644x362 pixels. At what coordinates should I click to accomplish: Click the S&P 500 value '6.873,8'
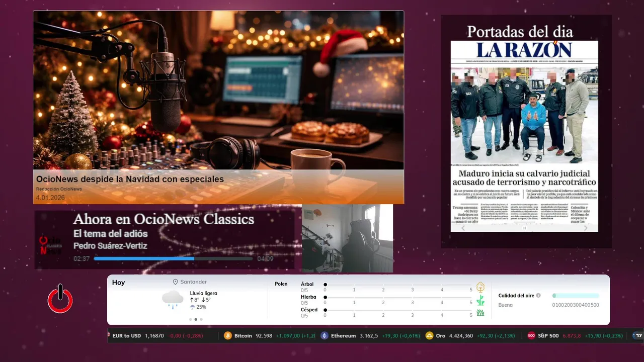(x=572, y=335)
